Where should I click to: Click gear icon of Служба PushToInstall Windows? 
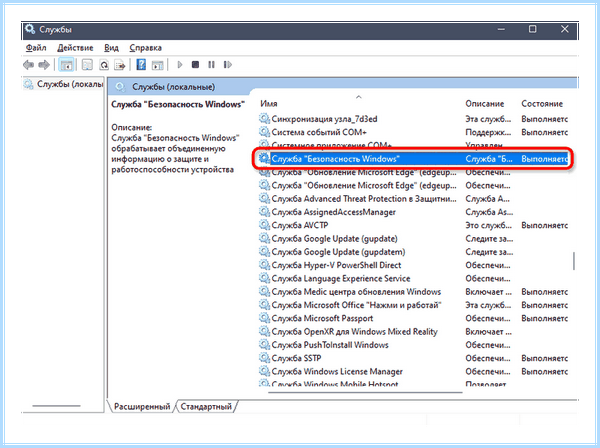coord(264,344)
